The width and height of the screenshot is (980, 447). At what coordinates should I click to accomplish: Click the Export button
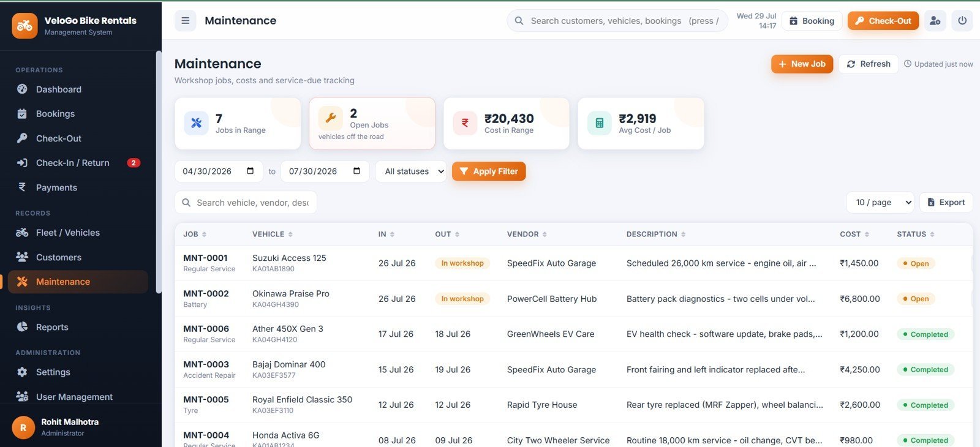coord(946,203)
